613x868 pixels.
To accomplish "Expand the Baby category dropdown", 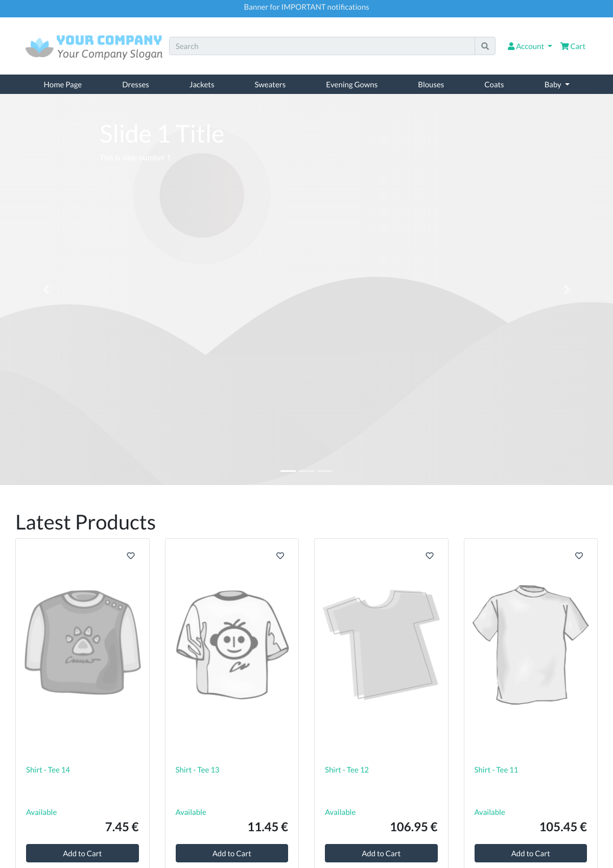I will [557, 85].
